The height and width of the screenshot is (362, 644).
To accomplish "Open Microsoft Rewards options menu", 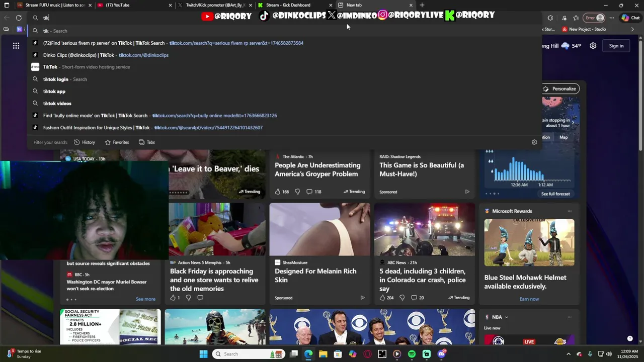I will pyautogui.click(x=570, y=211).
